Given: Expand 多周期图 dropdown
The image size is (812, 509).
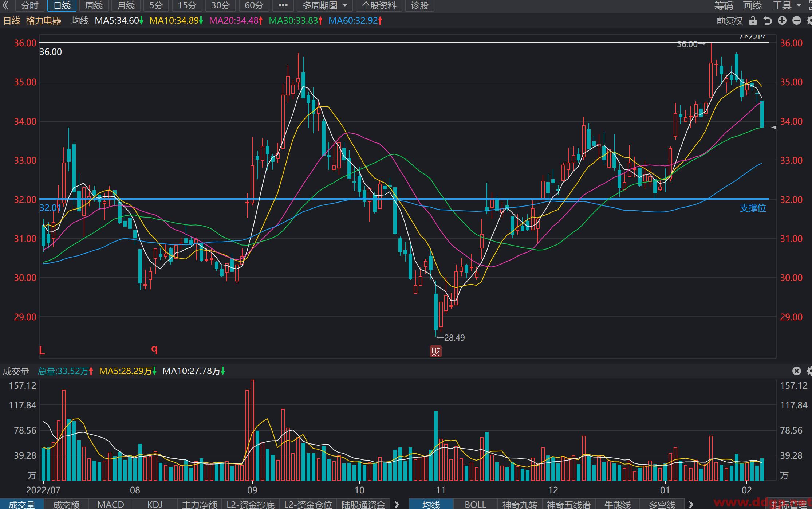Looking at the screenshot, I should pos(325,5).
